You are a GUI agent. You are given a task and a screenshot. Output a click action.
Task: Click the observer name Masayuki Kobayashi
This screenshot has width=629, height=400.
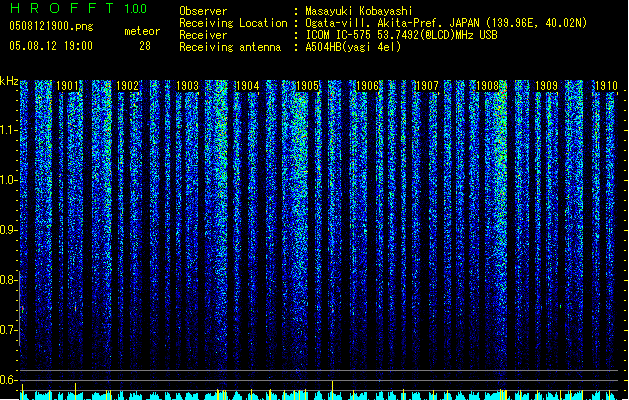tap(359, 11)
